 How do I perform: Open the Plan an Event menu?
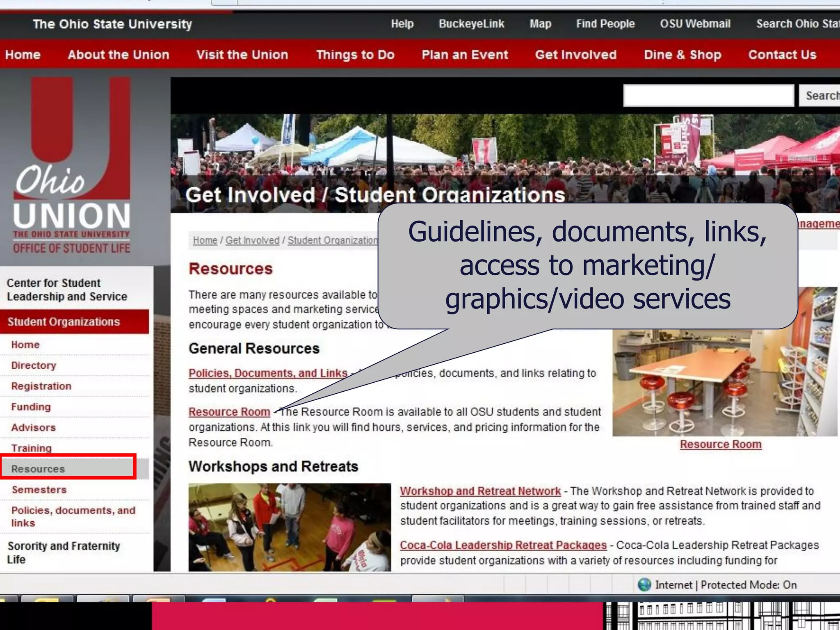(465, 55)
